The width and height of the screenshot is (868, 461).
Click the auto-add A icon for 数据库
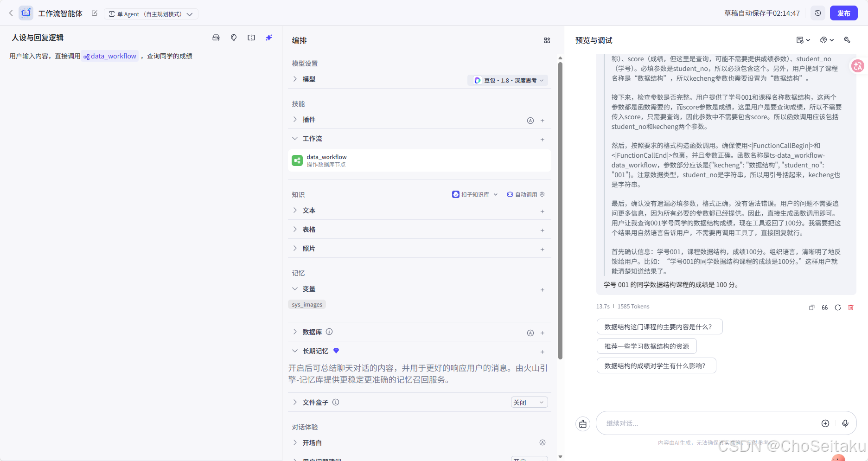(x=530, y=333)
